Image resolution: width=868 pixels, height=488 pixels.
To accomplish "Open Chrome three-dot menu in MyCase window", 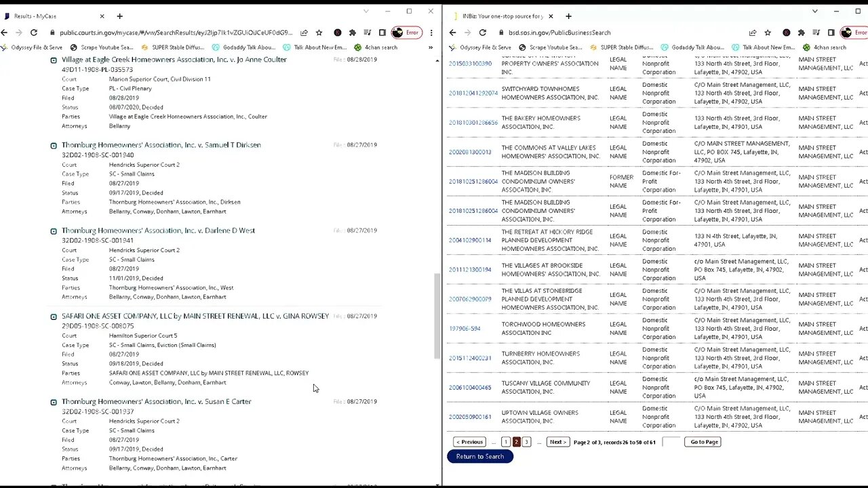I will point(431,33).
